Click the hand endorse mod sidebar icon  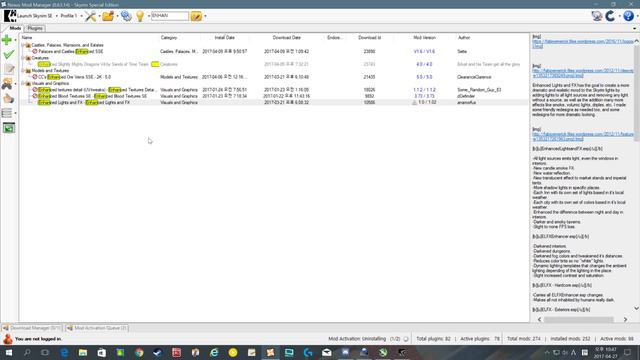9,98
